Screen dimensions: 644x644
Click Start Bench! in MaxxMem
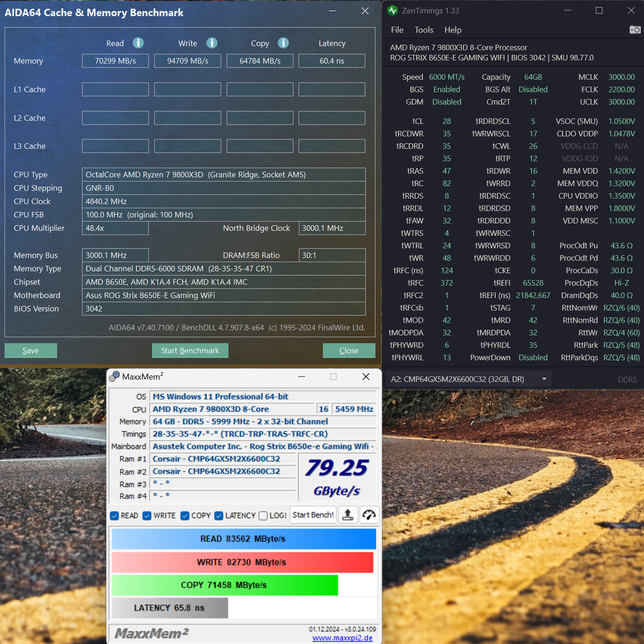pyautogui.click(x=313, y=515)
